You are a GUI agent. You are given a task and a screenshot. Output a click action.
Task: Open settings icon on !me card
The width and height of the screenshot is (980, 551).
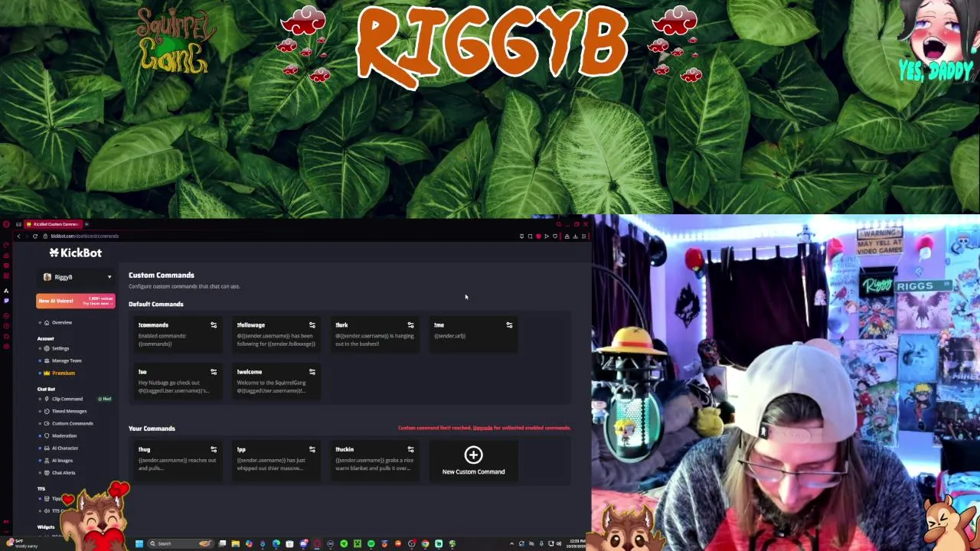tap(509, 325)
